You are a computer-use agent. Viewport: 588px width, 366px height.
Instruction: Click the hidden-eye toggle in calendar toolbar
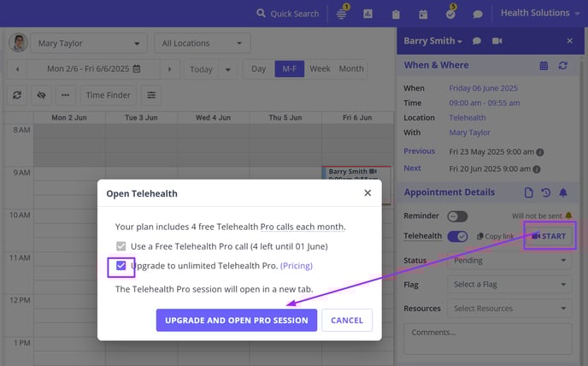click(41, 95)
